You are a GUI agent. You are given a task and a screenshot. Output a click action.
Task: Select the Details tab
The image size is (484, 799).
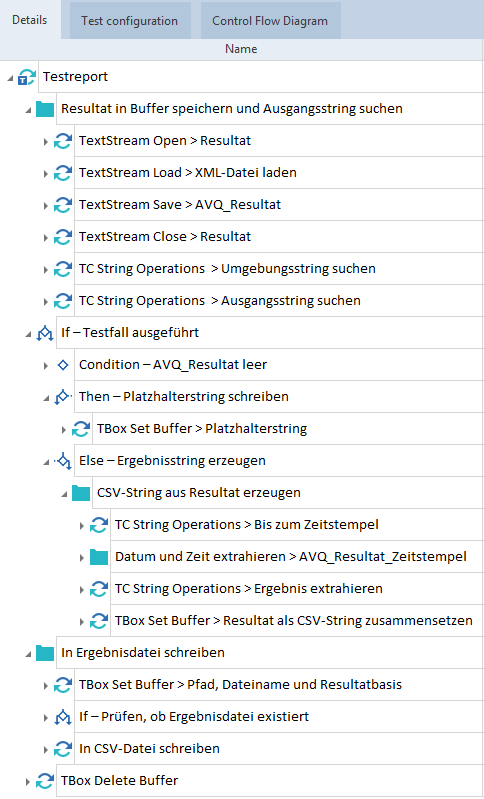[30, 20]
